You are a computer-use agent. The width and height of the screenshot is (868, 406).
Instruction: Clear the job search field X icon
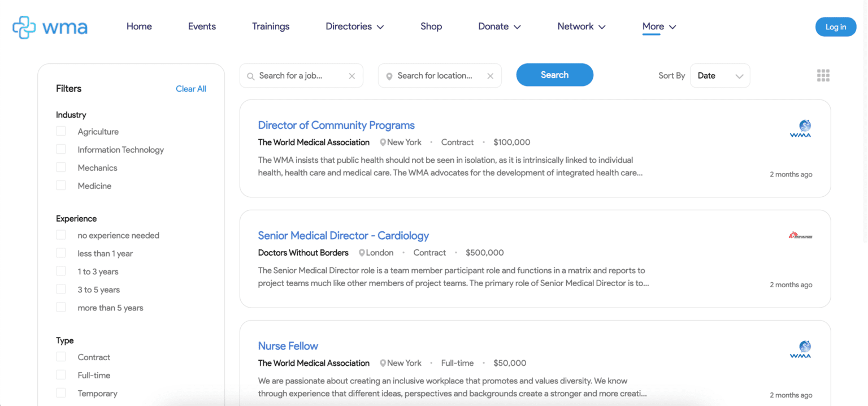pyautogui.click(x=351, y=76)
